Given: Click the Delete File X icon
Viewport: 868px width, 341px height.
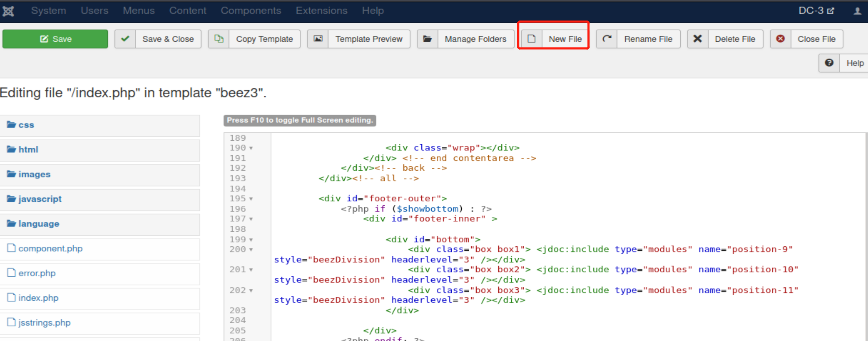Looking at the screenshot, I should click(698, 39).
